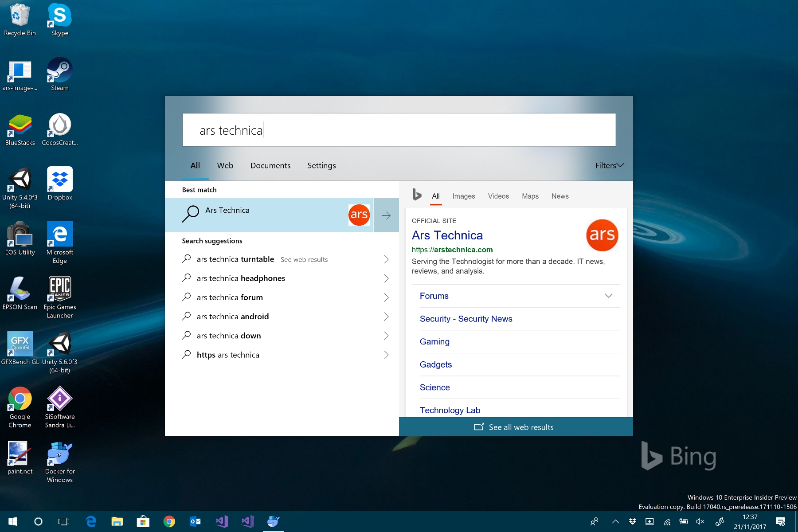Open the People tray icon
The height and width of the screenshot is (532, 798).
point(595,521)
